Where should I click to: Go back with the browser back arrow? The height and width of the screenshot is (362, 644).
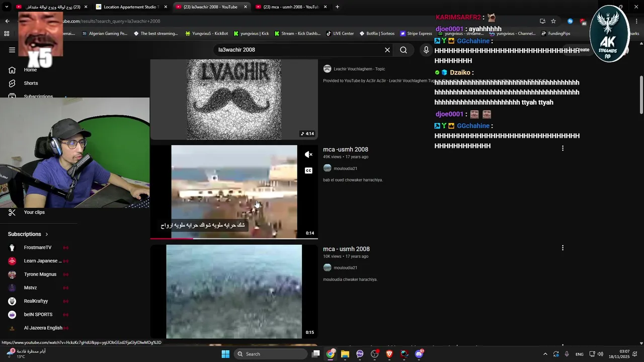click(7, 21)
